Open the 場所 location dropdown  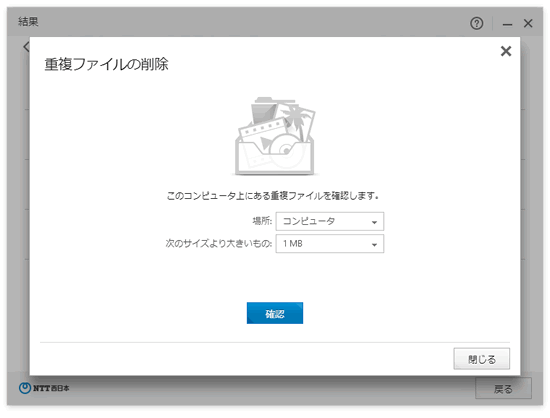330,221
